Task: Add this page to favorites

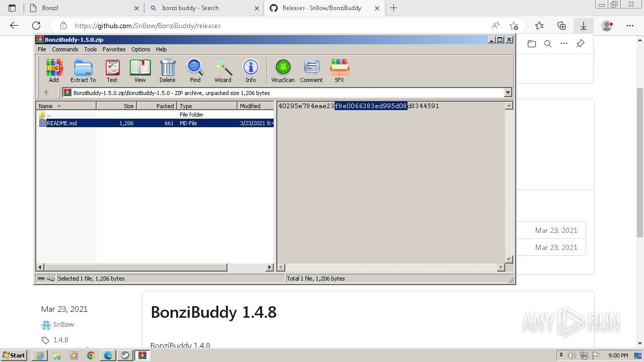Action: click(514, 26)
